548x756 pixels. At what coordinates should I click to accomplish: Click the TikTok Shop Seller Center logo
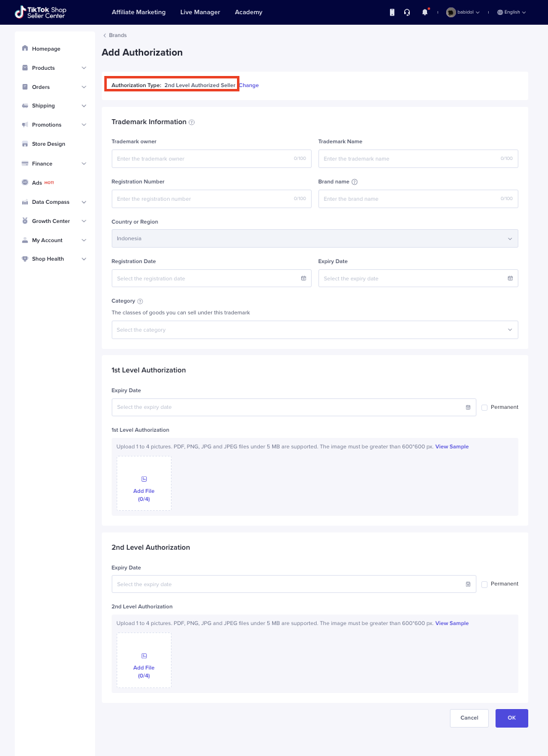(41, 12)
